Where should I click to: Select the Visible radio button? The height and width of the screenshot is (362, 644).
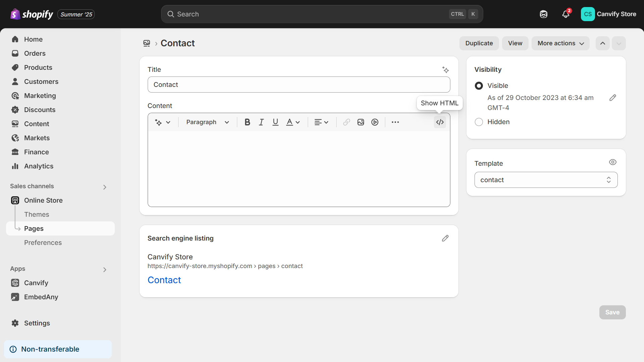coord(479,86)
